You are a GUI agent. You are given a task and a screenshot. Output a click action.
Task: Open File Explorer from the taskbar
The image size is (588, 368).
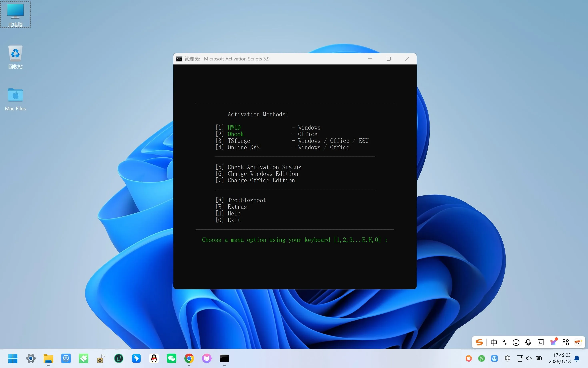pos(48,358)
